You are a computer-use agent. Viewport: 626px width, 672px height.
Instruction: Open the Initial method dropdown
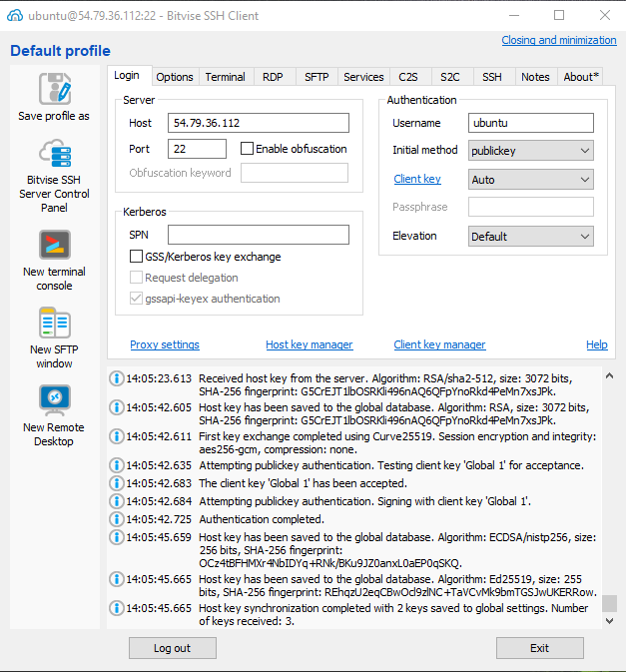point(530,151)
